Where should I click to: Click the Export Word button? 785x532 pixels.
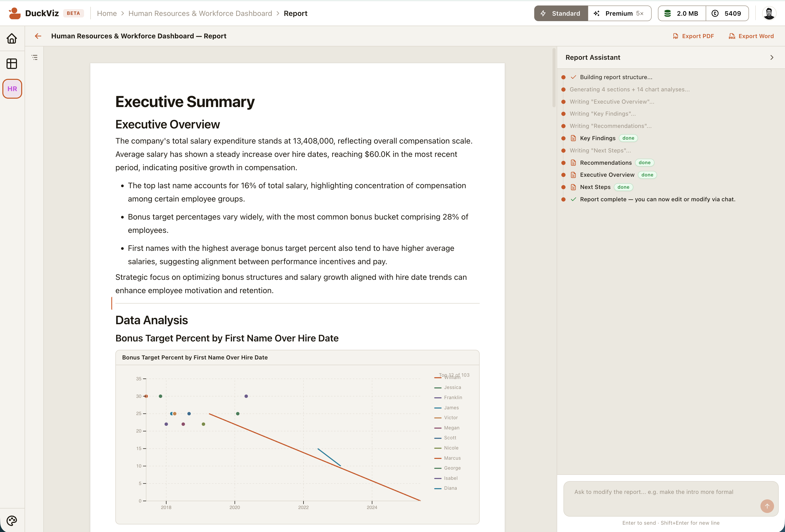click(751, 36)
